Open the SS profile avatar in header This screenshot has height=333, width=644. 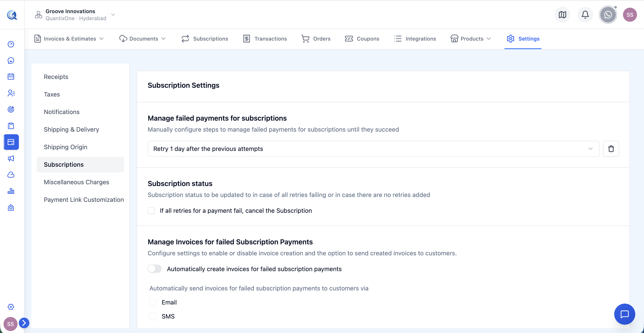(x=630, y=15)
